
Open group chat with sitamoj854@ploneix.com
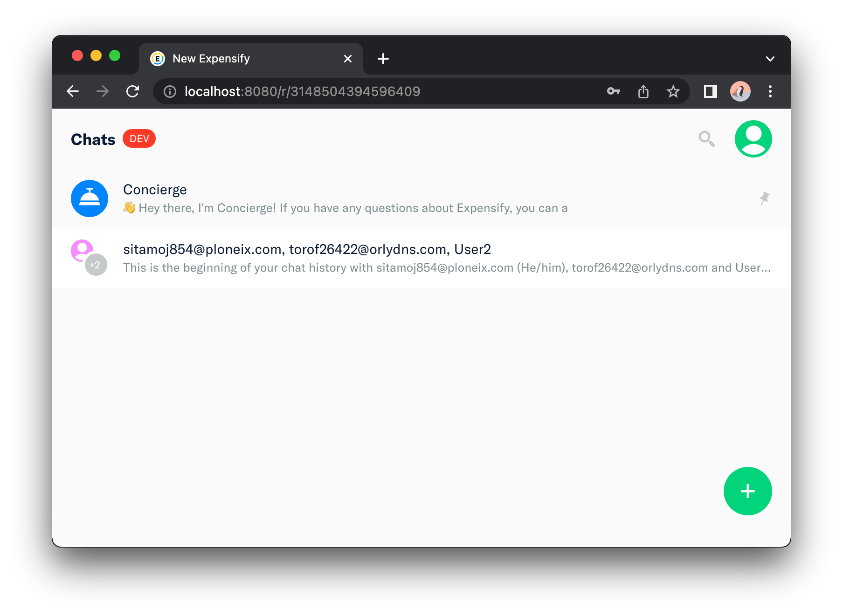(x=421, y=258)
